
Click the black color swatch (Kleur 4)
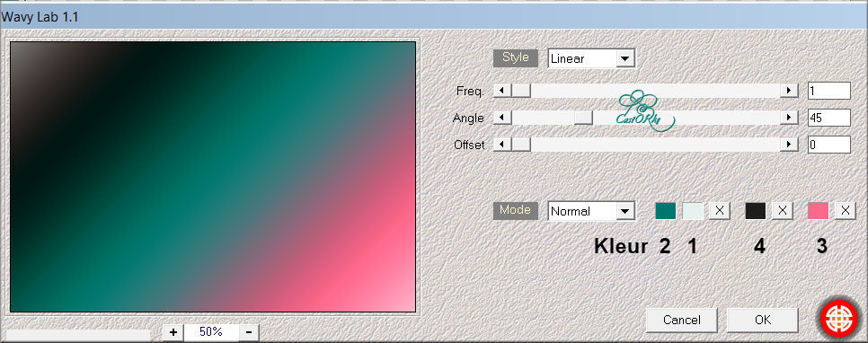pos(756,211)
